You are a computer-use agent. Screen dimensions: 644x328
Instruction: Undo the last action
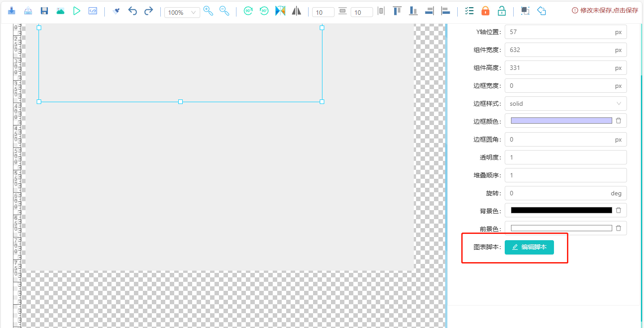coord(133,11)
